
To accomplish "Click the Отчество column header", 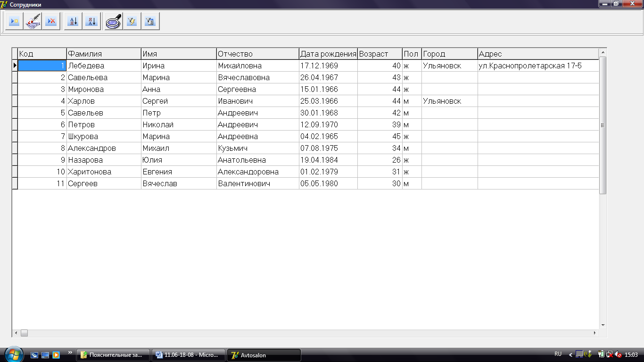I will click(x=258, y=54).
